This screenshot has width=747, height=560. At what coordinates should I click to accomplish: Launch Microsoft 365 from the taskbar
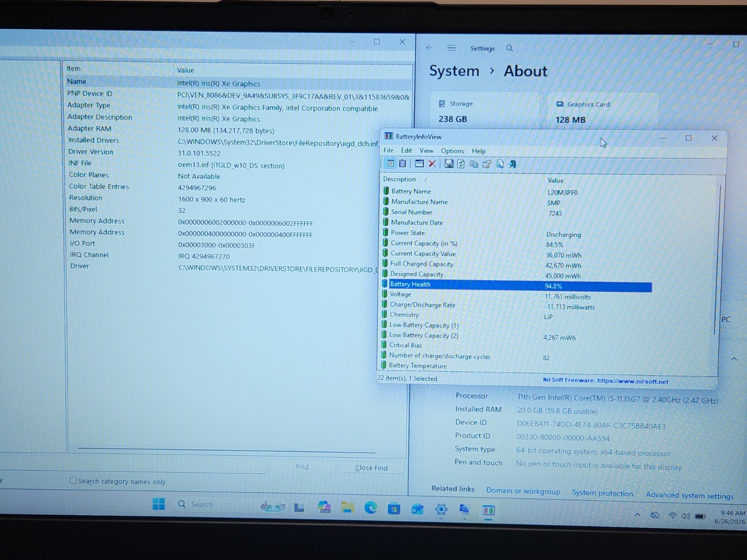click(x=324, y=507)
